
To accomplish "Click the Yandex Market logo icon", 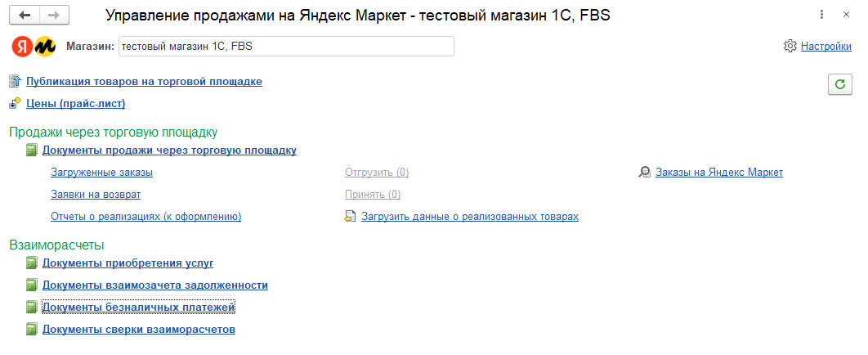I will pyautogui.click(x=34, y=47).
